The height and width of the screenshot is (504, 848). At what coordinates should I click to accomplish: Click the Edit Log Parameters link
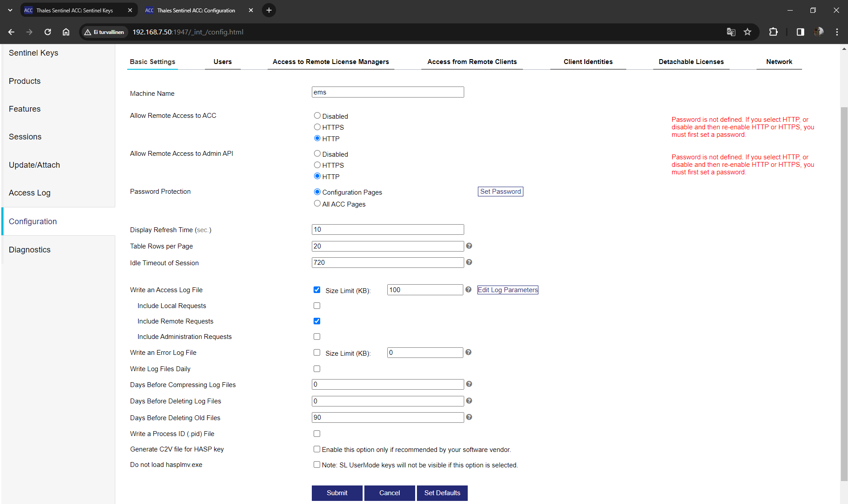pos(507,290)
